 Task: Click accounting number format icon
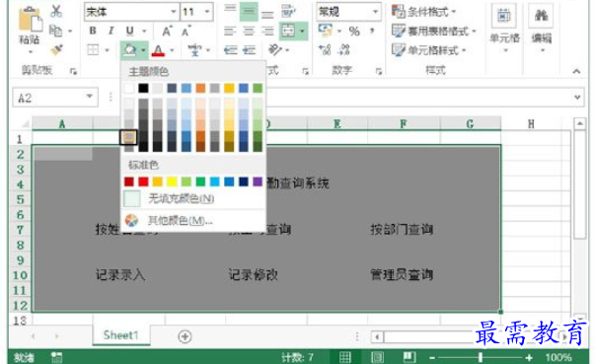click(x=326, y=31)
